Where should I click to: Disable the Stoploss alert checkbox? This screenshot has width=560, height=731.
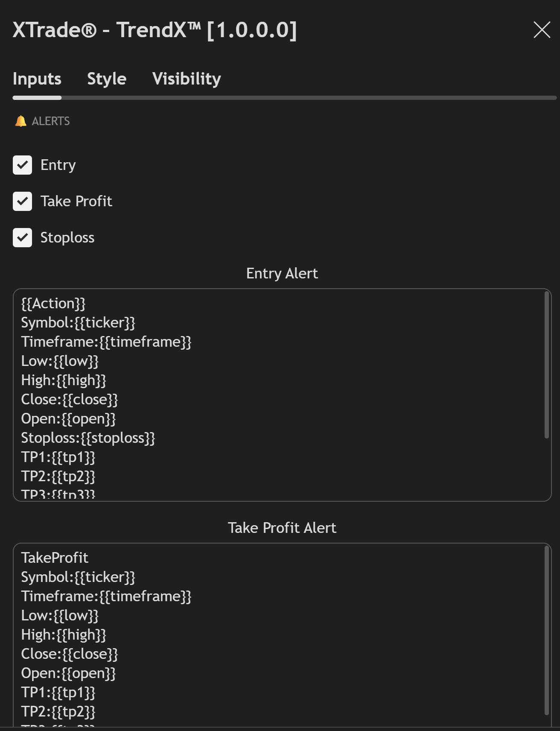23,238
